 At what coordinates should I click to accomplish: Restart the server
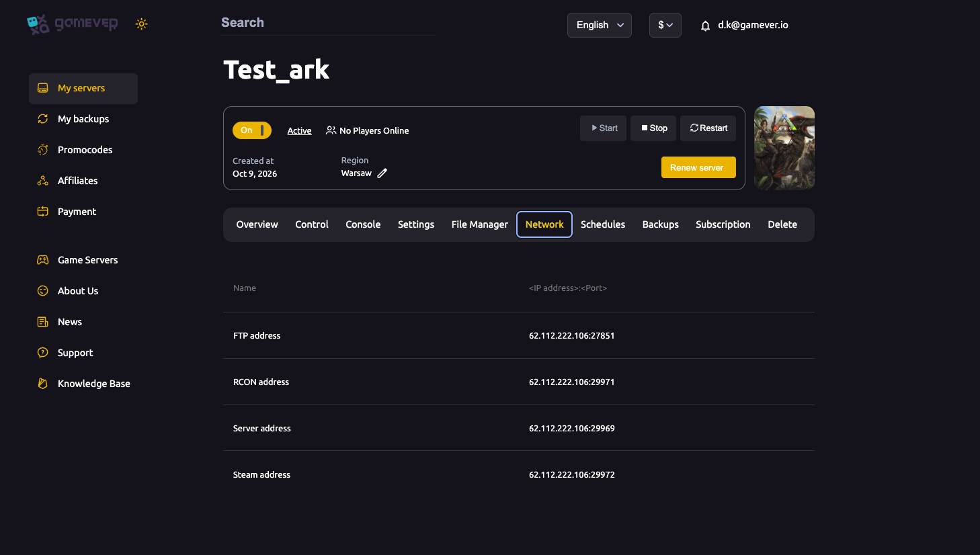[x=708, y=128]
